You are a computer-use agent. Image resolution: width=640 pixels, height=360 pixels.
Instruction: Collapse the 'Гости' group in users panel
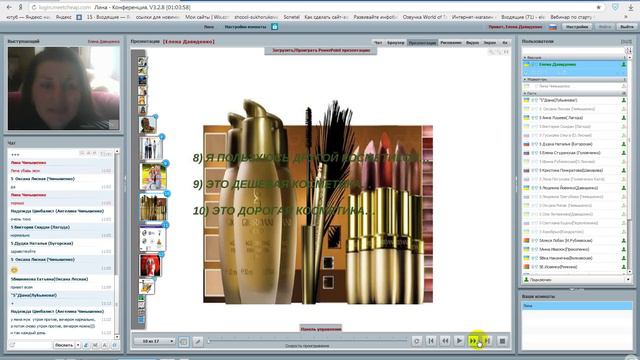[x=525, y=93]
